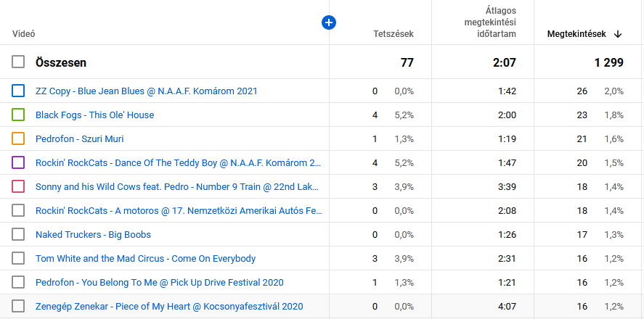Open Pedrofon - You Belong To Me link
644x319 pixels.
pos(159,283)
